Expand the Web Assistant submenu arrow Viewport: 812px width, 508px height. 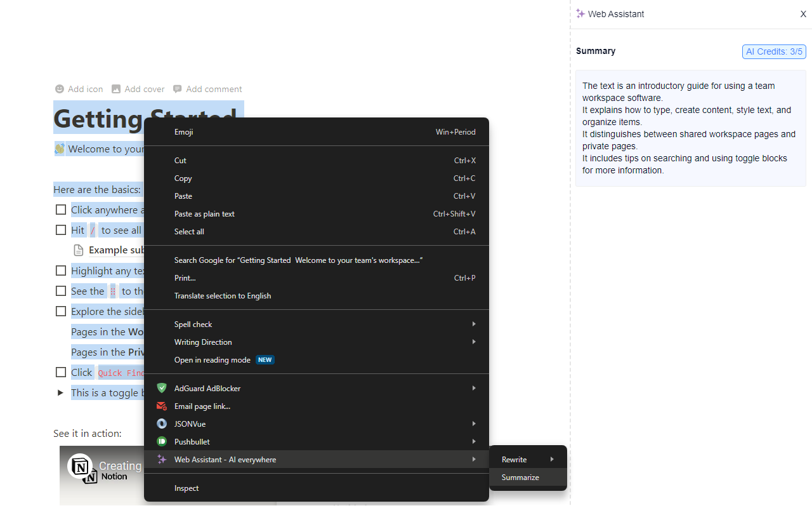click(473, 459)
